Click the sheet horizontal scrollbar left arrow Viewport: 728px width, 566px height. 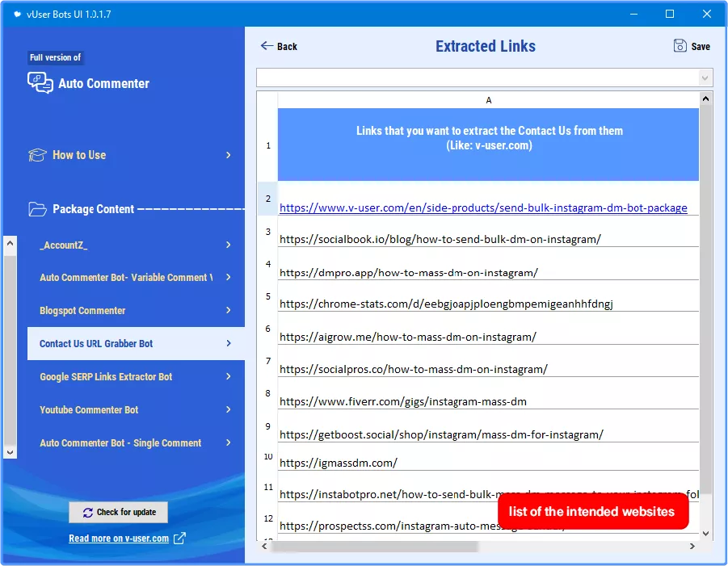pyautogui.click(x=264, y=546)
